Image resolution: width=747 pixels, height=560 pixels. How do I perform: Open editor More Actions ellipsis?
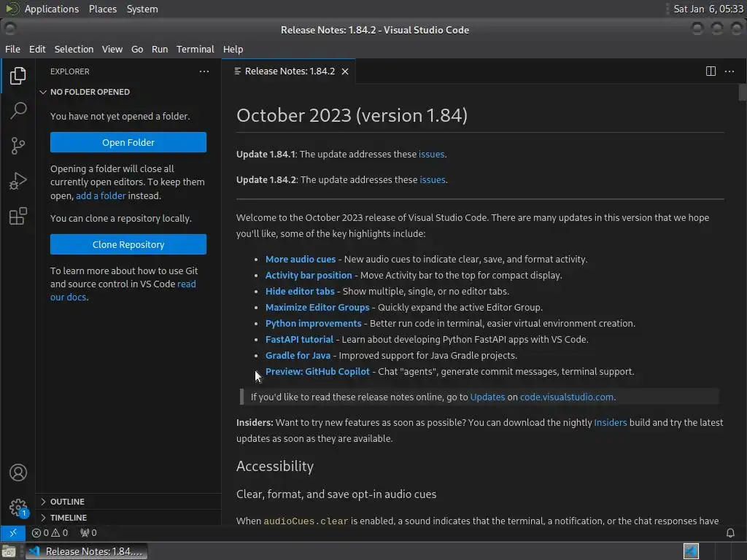pos(729,71)
